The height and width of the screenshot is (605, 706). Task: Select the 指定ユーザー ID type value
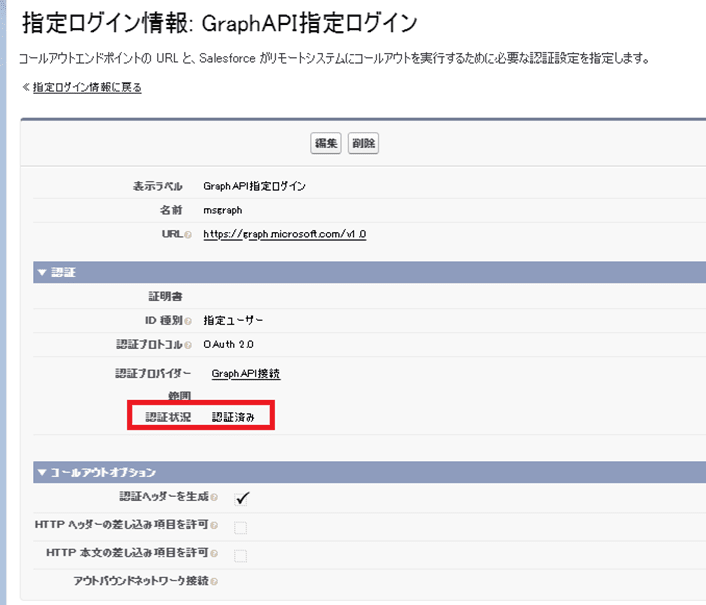pos(233,320)
